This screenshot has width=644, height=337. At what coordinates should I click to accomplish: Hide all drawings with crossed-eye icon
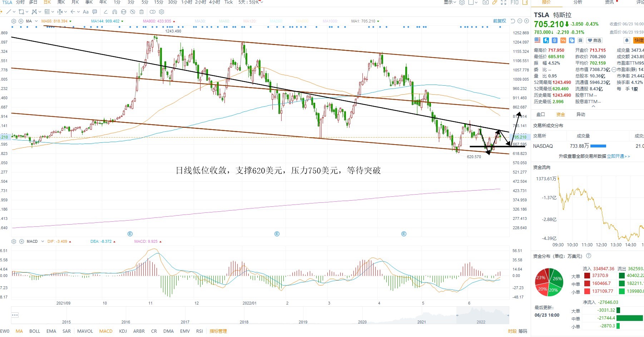[133, 12]
